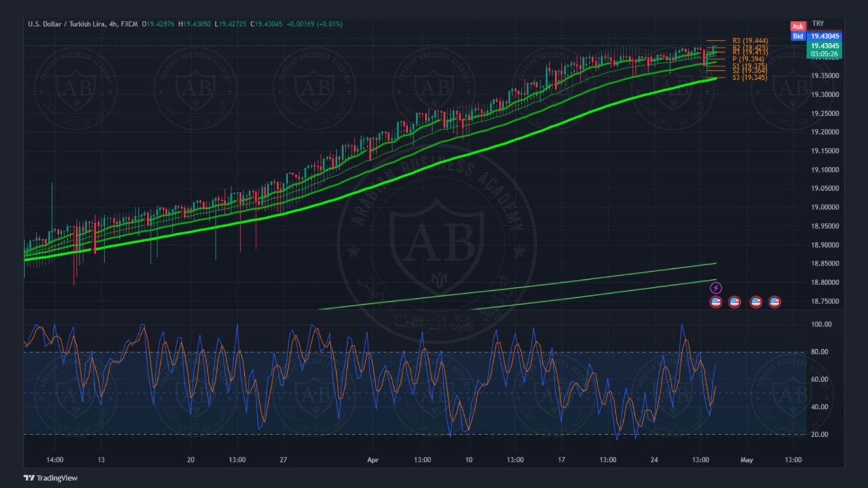Image resolution: width=868 pixels, height=488 pixels.
Task: Click the 20 date label on time axis
Action: pos(191,460)
